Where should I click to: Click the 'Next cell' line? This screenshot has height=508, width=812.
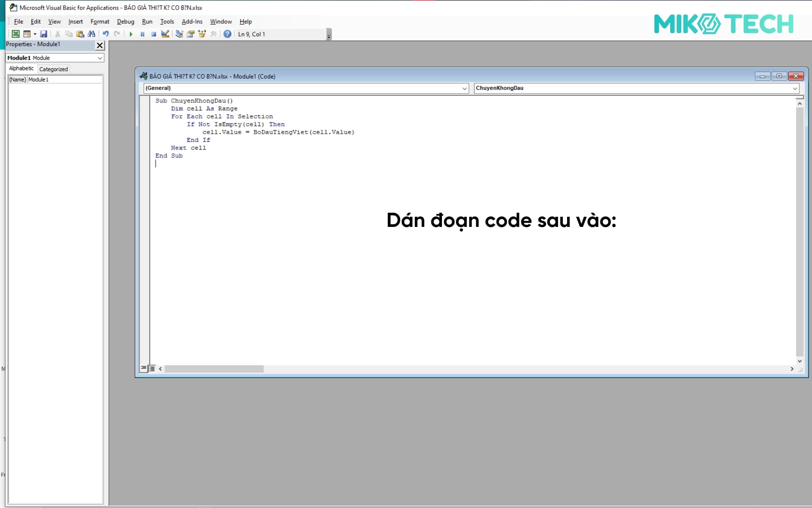(188, 148)
